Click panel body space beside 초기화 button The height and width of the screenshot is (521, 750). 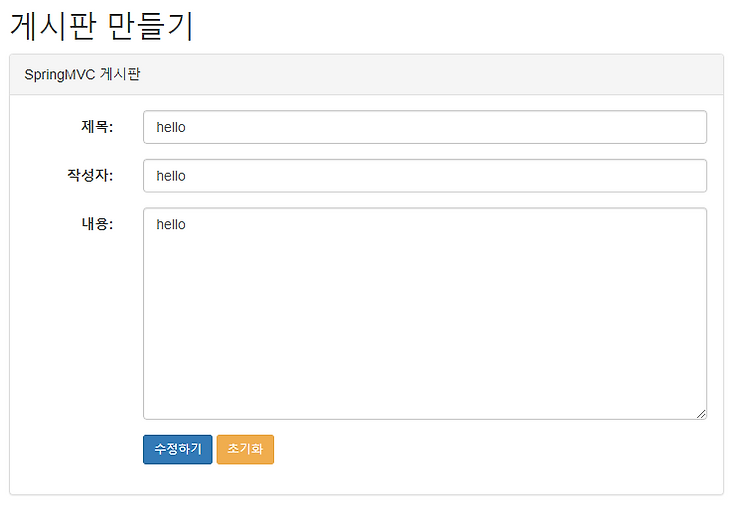click(x=478, y=450)
